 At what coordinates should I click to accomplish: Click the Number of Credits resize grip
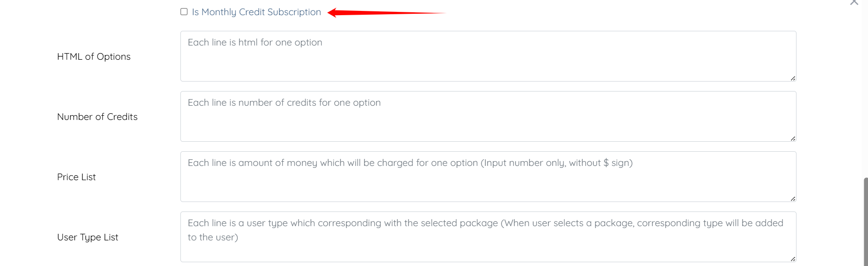[793, 138]
